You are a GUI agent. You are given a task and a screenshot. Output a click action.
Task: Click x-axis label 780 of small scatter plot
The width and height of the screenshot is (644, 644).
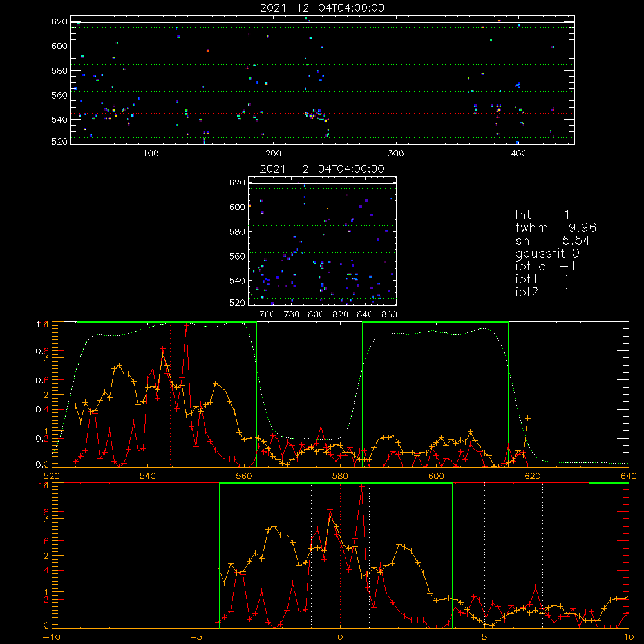(292, 315)
